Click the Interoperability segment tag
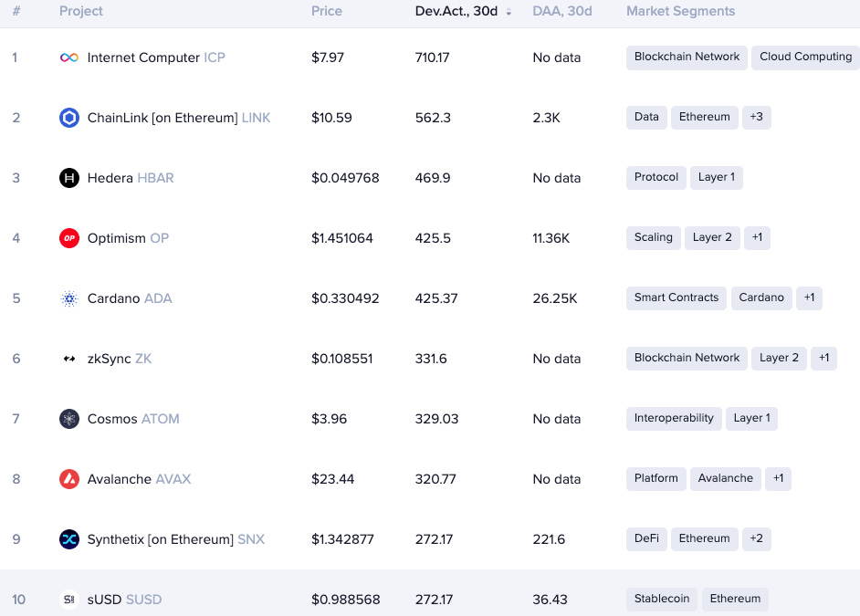 (x=674, y=419)
